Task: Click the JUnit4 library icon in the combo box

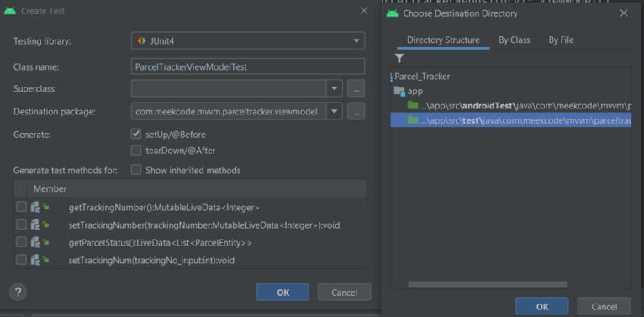Action: [x=142, y=40]
